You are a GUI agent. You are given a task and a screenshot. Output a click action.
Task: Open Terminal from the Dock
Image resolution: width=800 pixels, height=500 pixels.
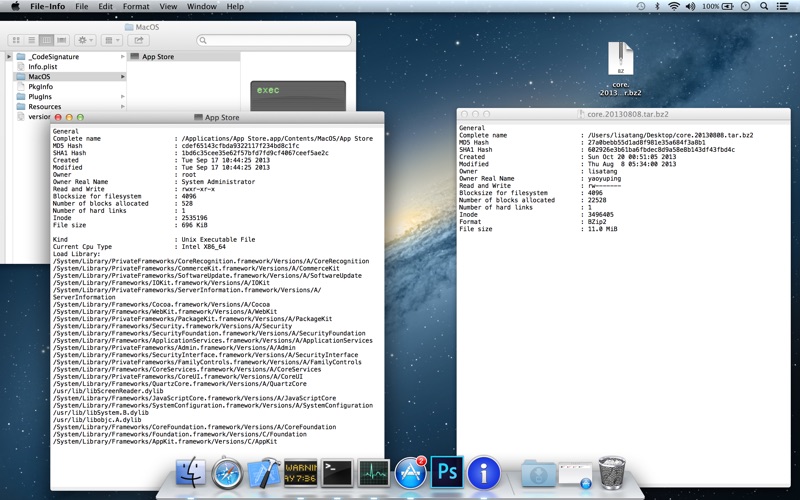click(x=337, y=473)
